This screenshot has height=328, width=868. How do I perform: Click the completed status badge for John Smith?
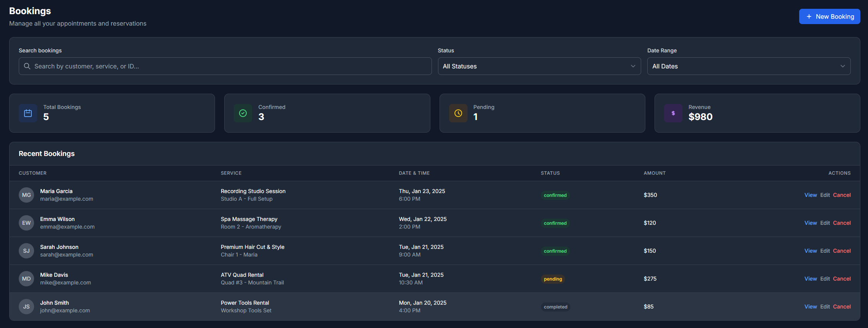point(555,307)
